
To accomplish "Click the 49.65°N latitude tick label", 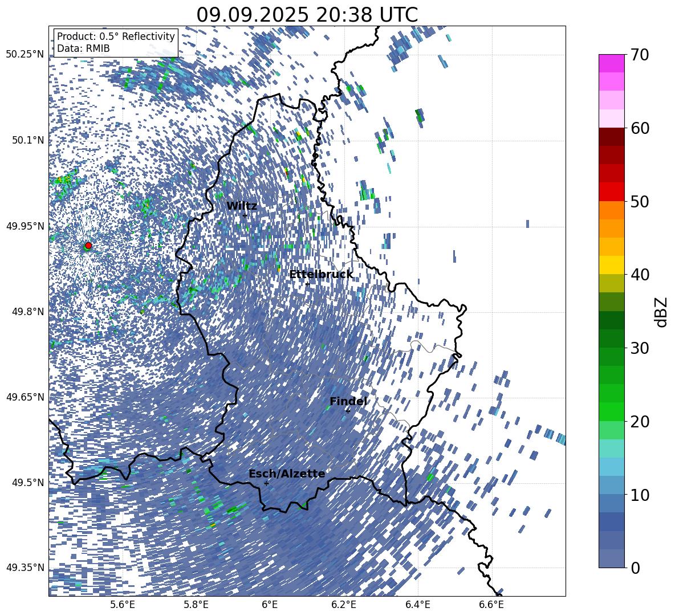I will point(25,397).
